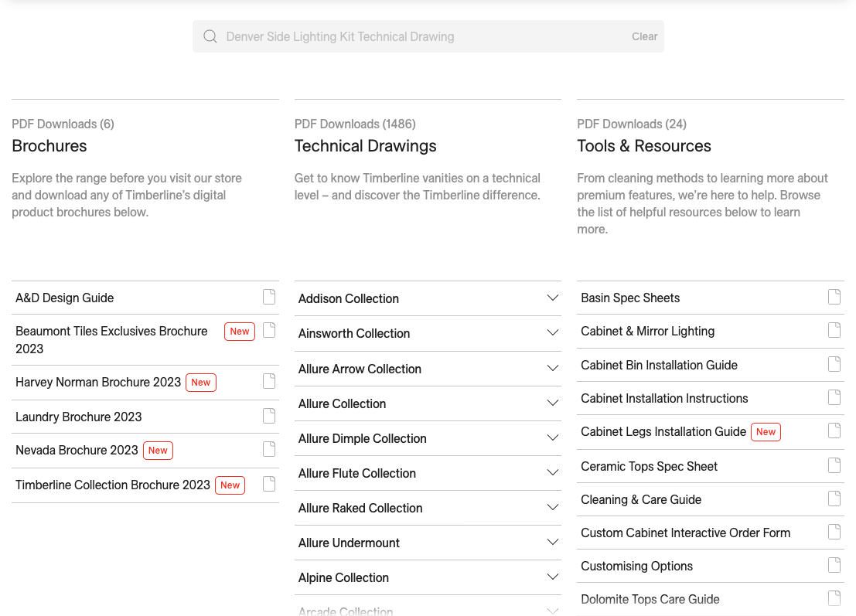Image resolution: width=856 pixels, height=616 pixels.
Task: Open the Cleaning & Care Guide link
Action: coord(641,500)
